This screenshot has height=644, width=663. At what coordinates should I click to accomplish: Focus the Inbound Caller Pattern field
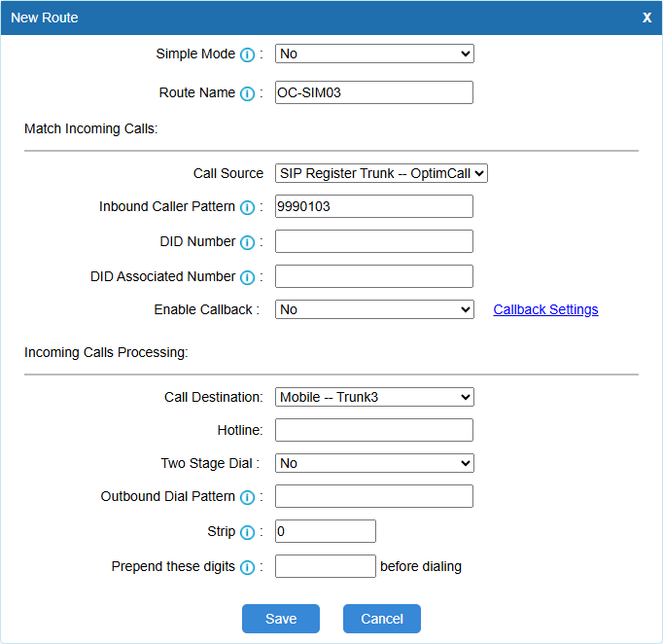pos(373,206)
